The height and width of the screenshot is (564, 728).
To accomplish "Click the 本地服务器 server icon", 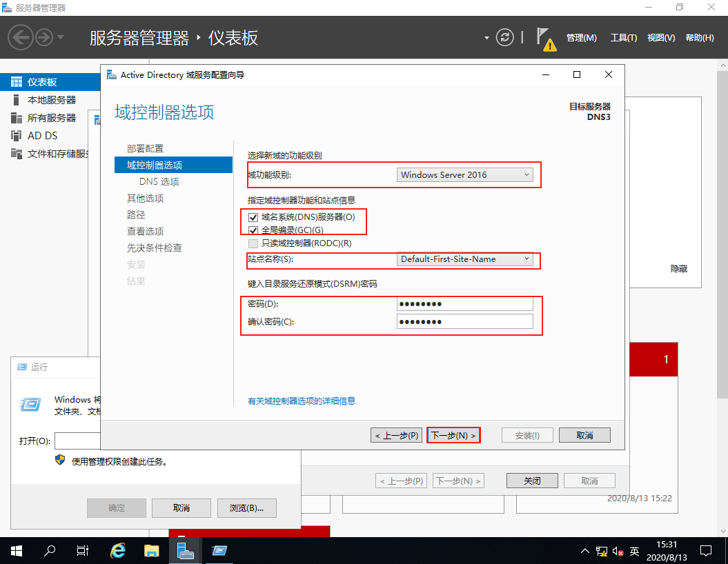I will pos(17,100).
